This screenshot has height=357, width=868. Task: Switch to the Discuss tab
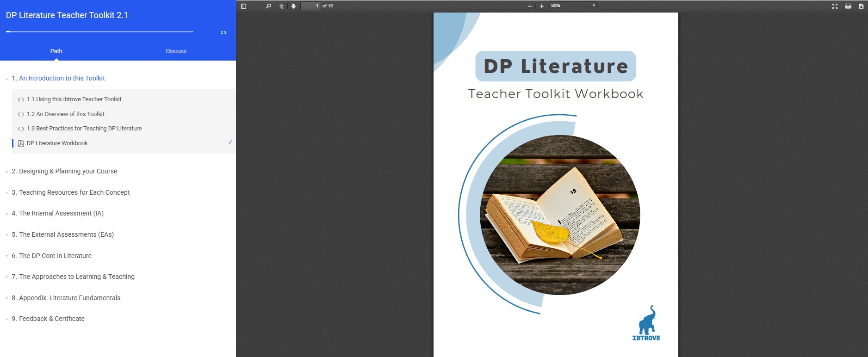(176, 51)
